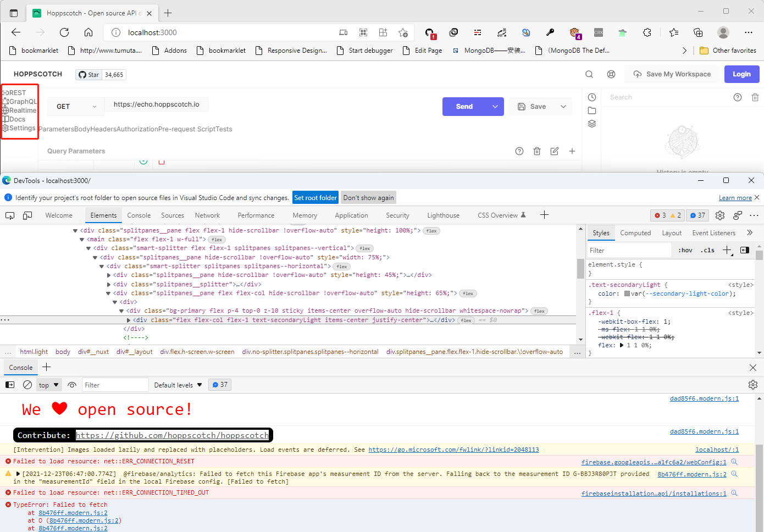Activate the DevTools inspect element picker
764x532 pixels.
click(9, 215)
